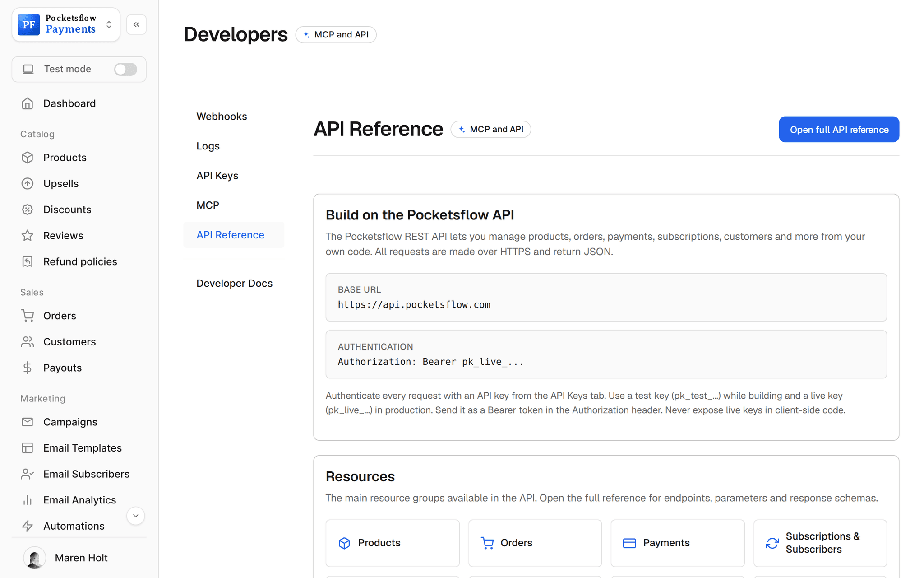Viewport: 924px width, 578px height.
Task: Click the Email Analytics bar chart icon
Action: click(28, 500)
